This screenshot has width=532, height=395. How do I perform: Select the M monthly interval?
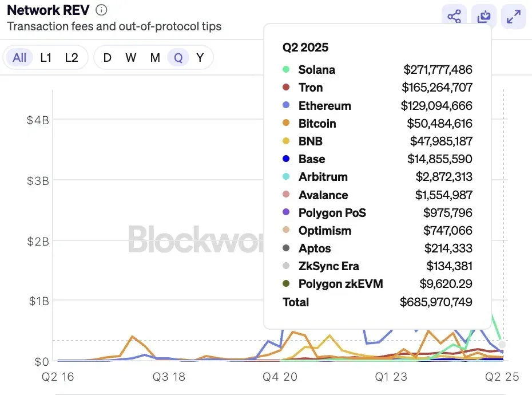(154, 57)
